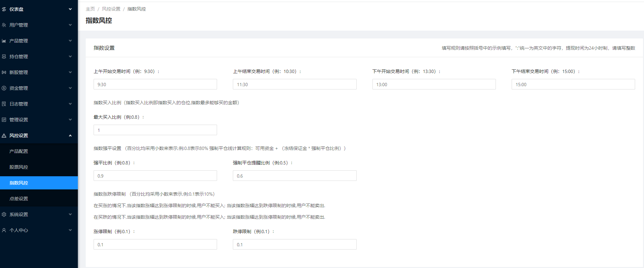Click the 风控设置 breadcrumb link
Screen dimensions: 644x268
click(x=111, y=9)
